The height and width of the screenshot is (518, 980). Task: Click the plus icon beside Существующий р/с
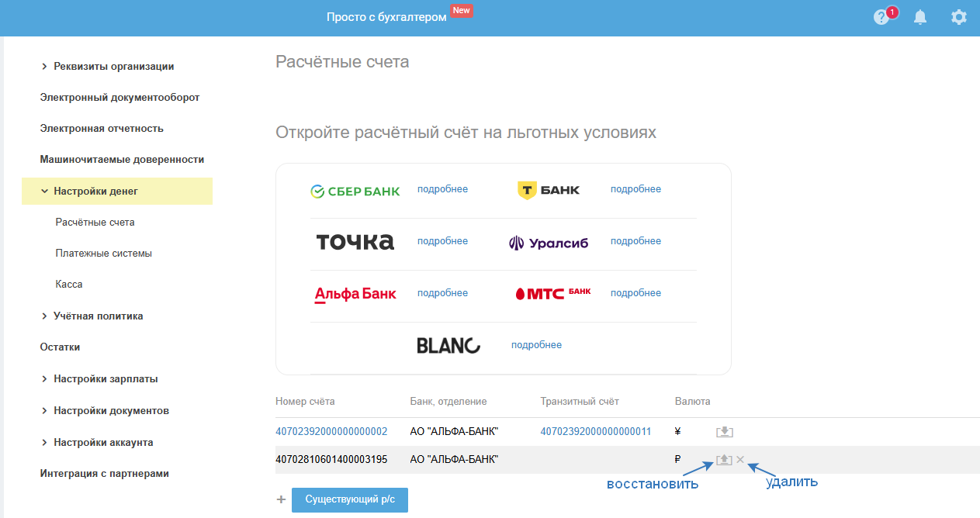[281, 500]
